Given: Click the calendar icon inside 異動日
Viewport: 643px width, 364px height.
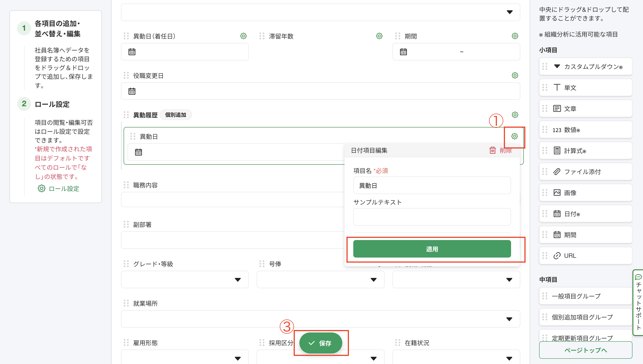Looking at the screenshot, I should (x=138, y=152).
